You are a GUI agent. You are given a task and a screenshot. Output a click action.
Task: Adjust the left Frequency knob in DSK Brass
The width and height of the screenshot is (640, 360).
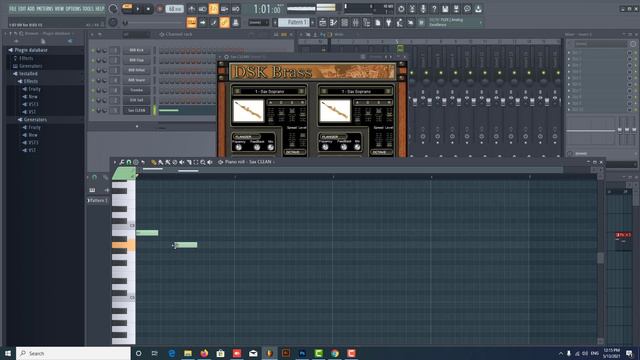click(239, 147)
